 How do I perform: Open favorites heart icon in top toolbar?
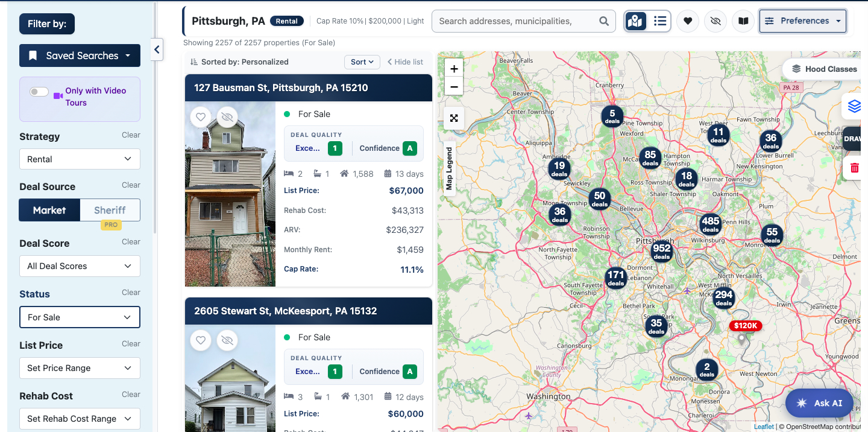pos(688,21)
